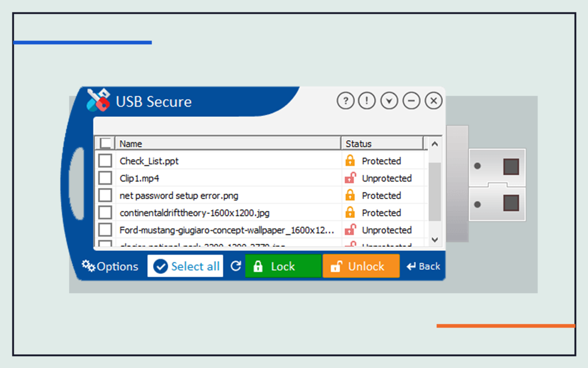Click the Unprotected text in the Ford-mustang row
This screenshot has height=368, width=588.
(x=387, y=230)
